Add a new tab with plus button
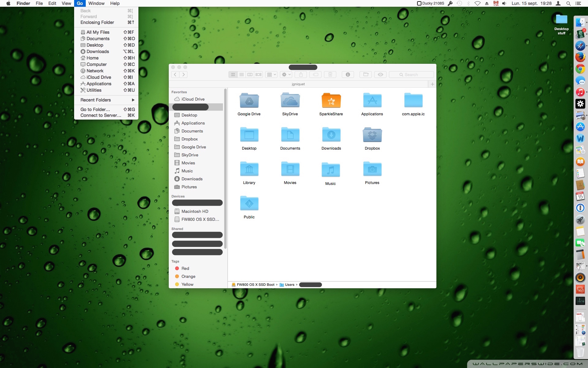Screen dimensions: 588x368 (432, 84)
